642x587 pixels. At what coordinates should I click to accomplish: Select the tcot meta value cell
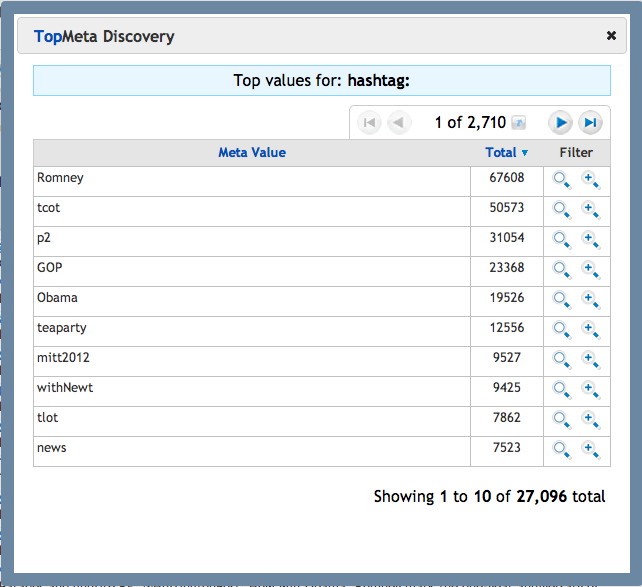pyautogui.click(x=252, y=211)
